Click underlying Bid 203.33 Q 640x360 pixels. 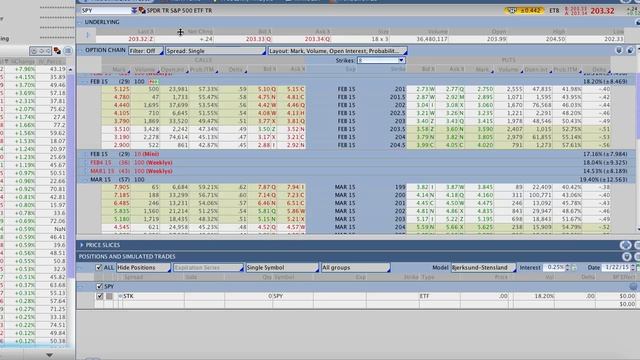click(x=258, y=39)
